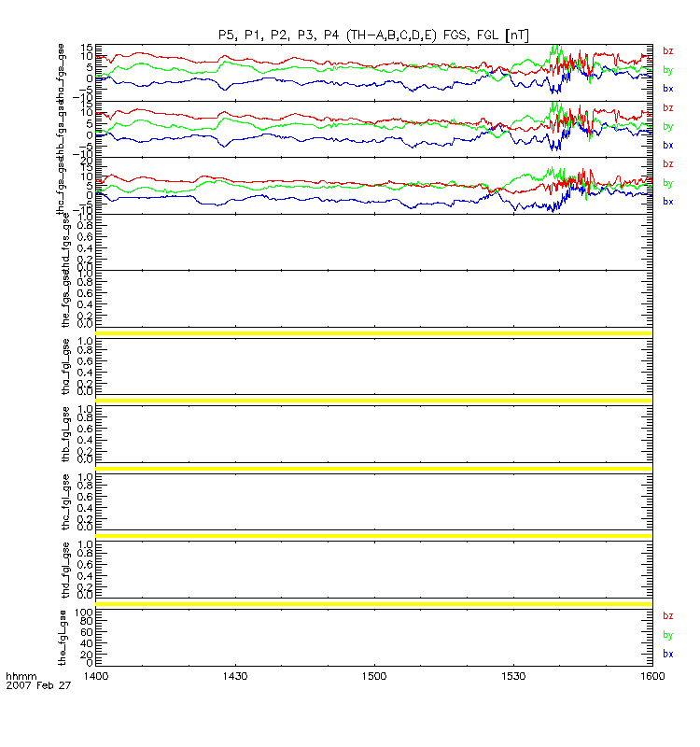The image size is (700, 747).
Task: Click the hhmm axis unit label
Action: pos(19,675)
